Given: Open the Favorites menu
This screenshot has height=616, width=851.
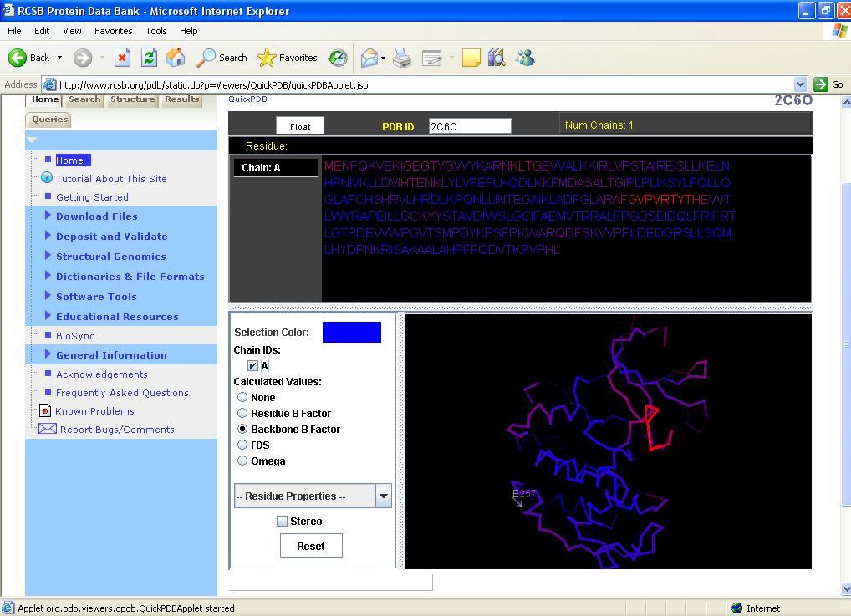Looking at the screenshot, I should point(114,31).
